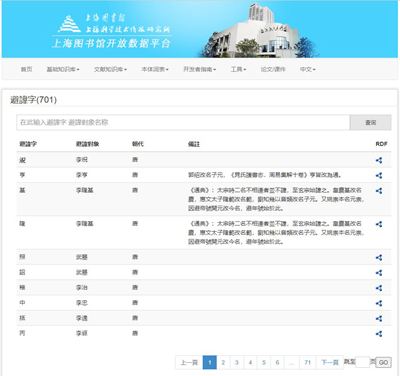Open the 论文/课件 navigation item

273,69
